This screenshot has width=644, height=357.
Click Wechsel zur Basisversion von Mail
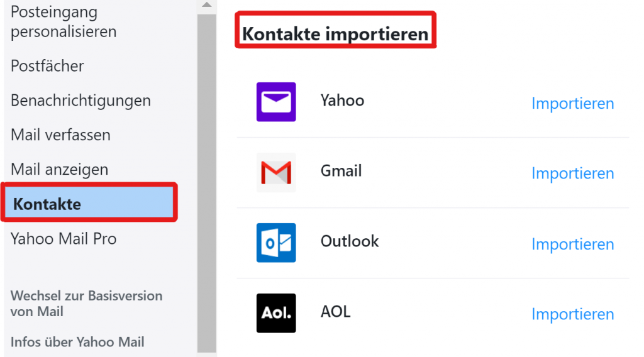[86, 304]
